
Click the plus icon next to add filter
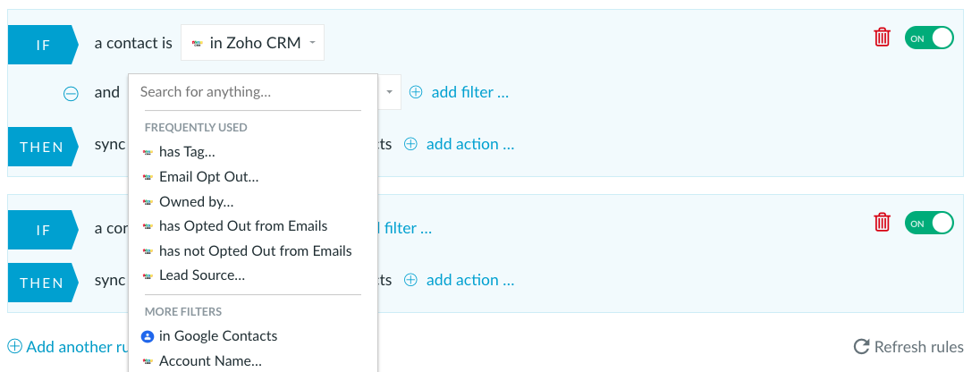pyautogui.click(x=416, y=92)
